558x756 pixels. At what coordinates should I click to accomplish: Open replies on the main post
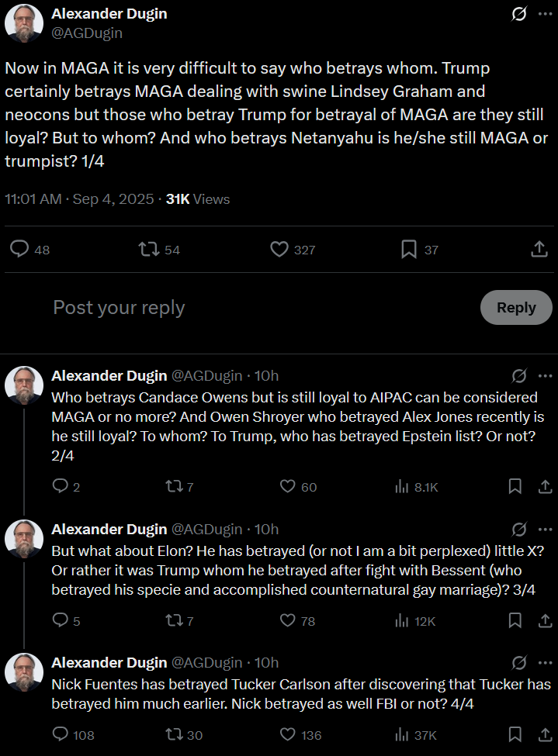(x=21, y=250)
